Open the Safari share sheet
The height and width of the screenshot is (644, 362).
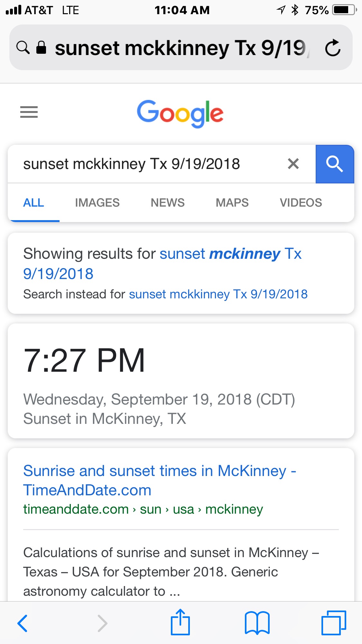180,622
